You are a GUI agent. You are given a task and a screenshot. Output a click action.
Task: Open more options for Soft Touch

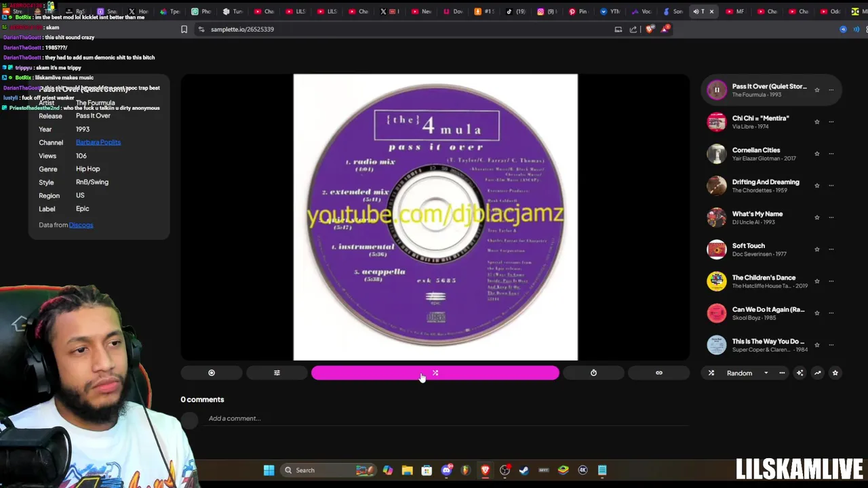831,249
